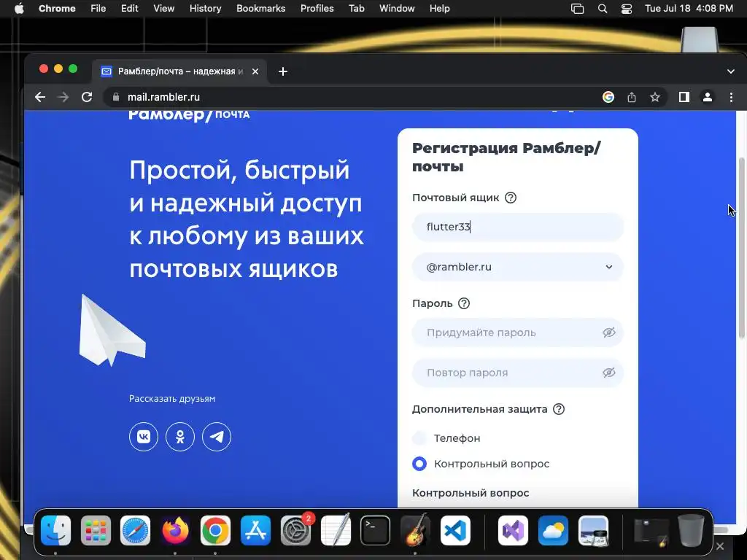Select the Контрольный вопрос radio option
Image resolution: width=747 pixels, height=560 pixels.
419,464
